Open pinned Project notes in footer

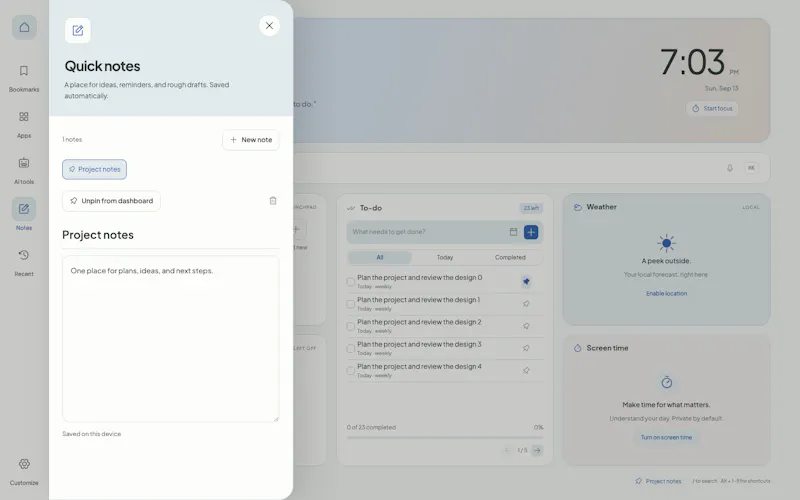658,481
